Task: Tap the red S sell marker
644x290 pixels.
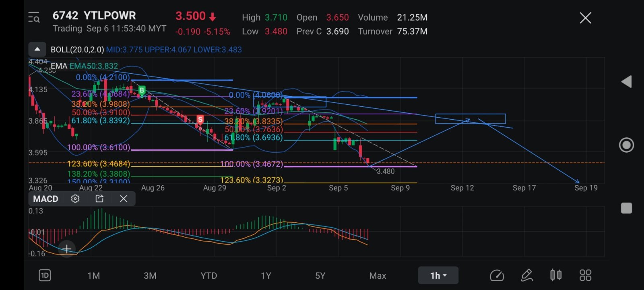Action: click(200, 119)
